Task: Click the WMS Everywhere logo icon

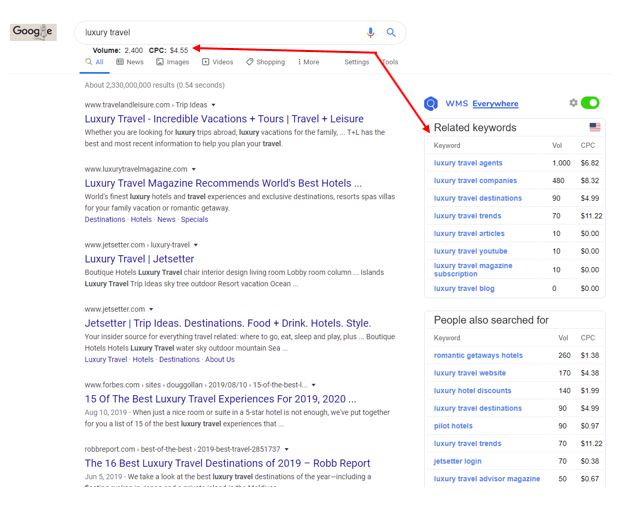Action: click(x=431, y=103)
